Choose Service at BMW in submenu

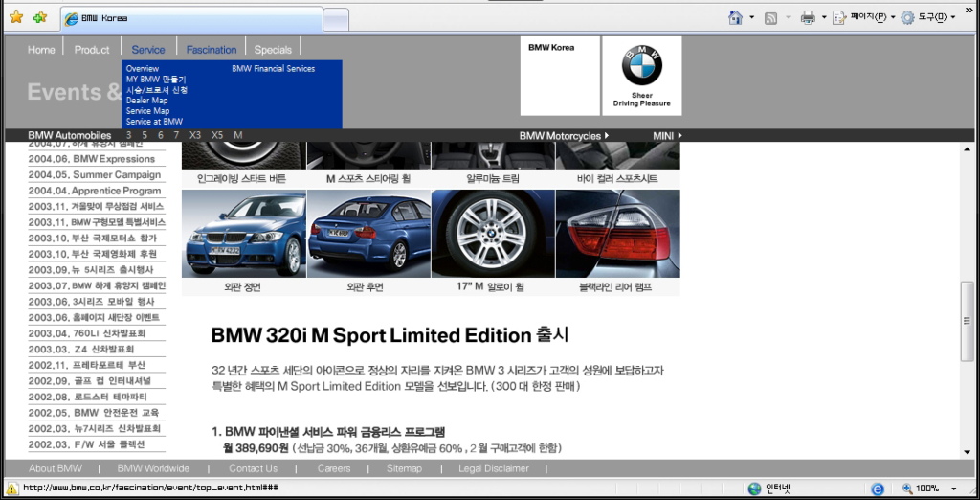(154, 122)
